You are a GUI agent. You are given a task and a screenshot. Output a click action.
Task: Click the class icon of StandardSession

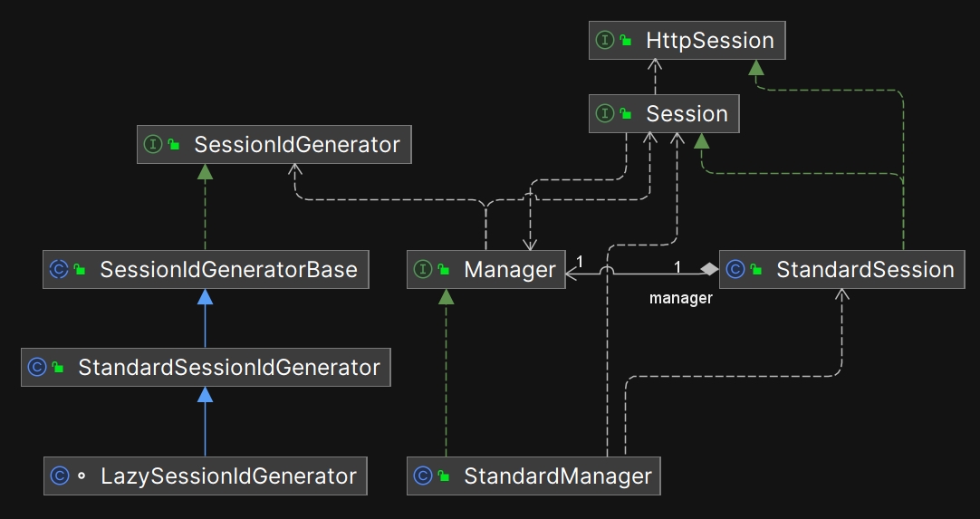[735, 269]
